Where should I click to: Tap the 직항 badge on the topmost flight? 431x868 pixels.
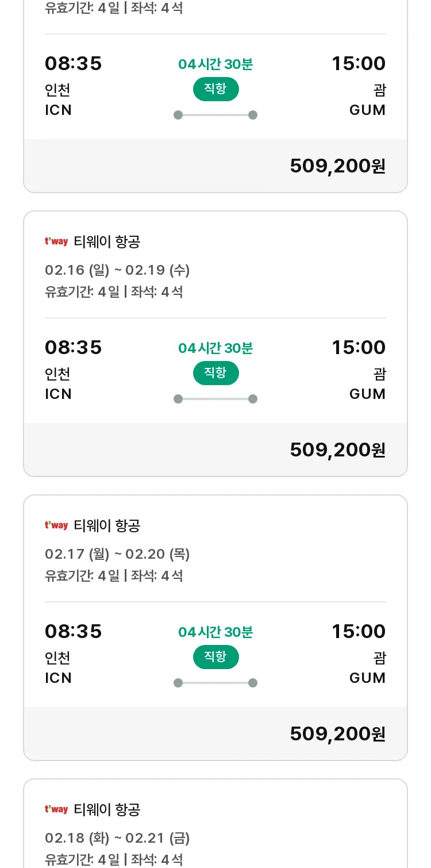pyautogui.click(x=215, y=89)
